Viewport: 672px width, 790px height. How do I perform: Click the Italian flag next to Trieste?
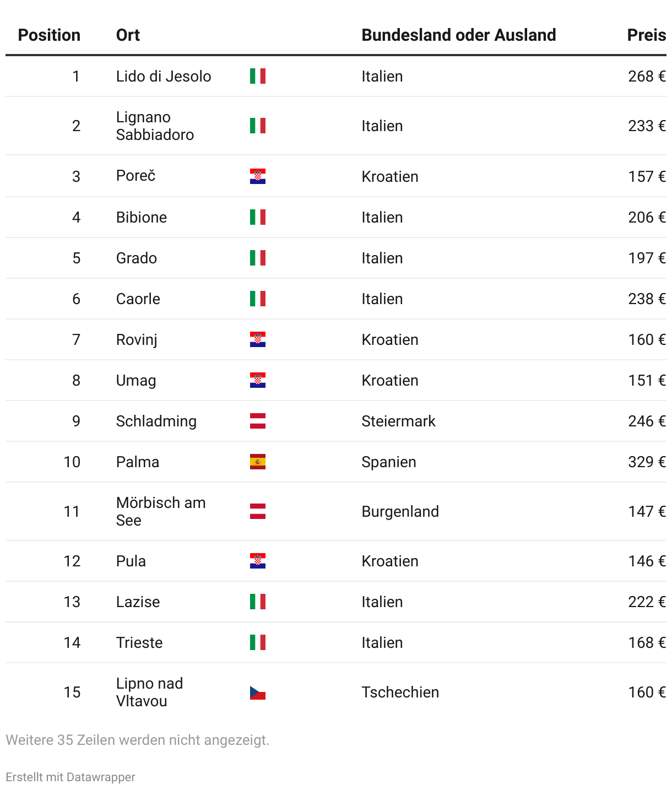click(257, 642)
